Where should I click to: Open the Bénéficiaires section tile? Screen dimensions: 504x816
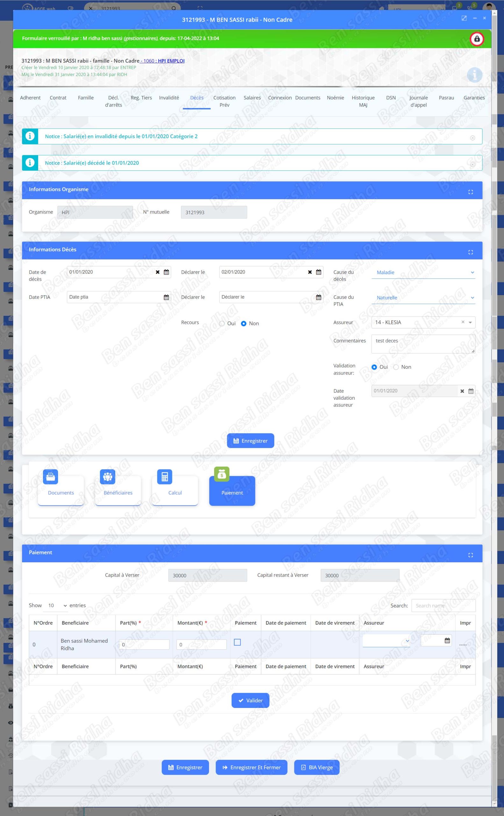(x=118, y=490)
